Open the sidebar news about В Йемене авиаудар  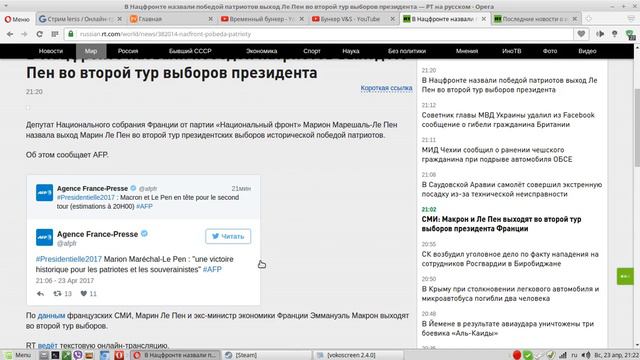click(x=507, y=329)
